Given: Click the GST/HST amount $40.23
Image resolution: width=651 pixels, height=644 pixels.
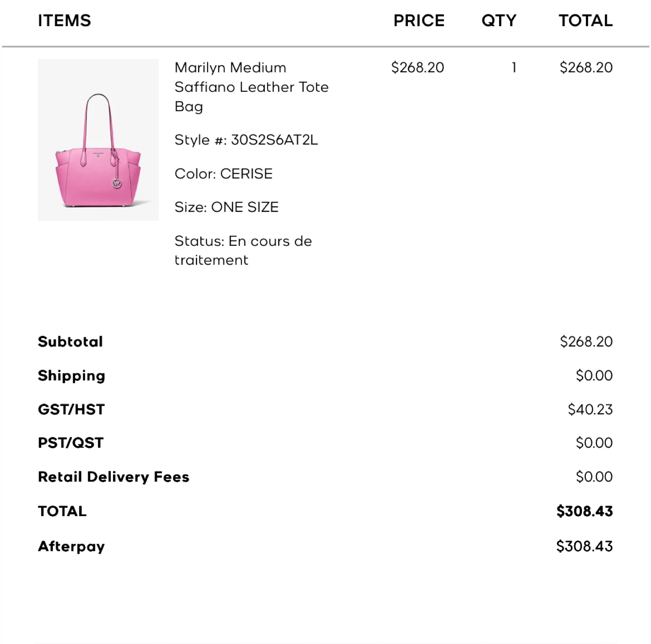Looking at the screenshot, I should click(x=590, y=409).
